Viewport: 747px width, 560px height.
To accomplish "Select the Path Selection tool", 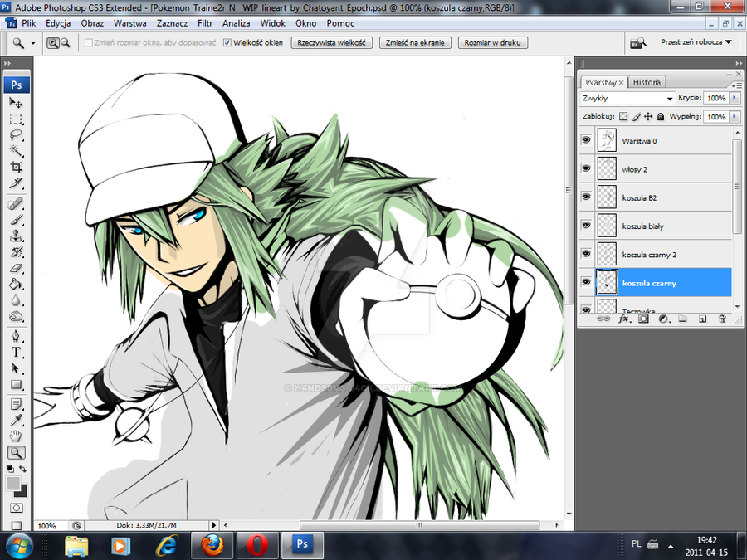I will click(16, 368).
